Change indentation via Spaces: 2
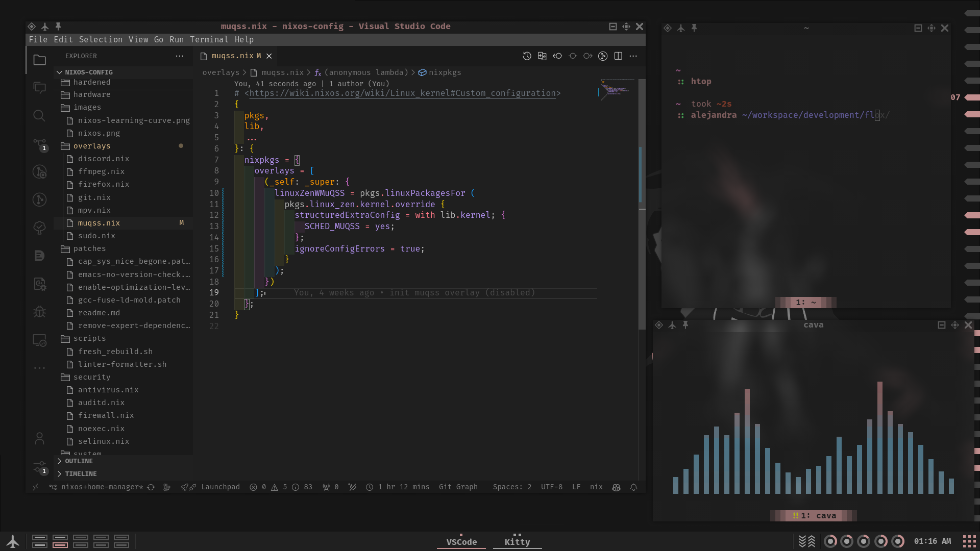Image resolution: width=980 pixels, height=551 pixels. 512,487
